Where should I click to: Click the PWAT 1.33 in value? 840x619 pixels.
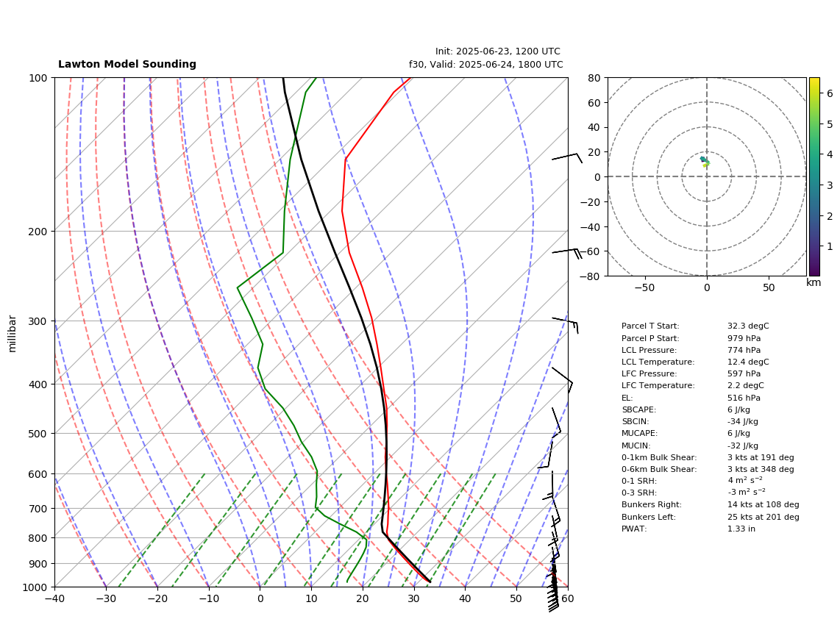[x=741, y=529]
